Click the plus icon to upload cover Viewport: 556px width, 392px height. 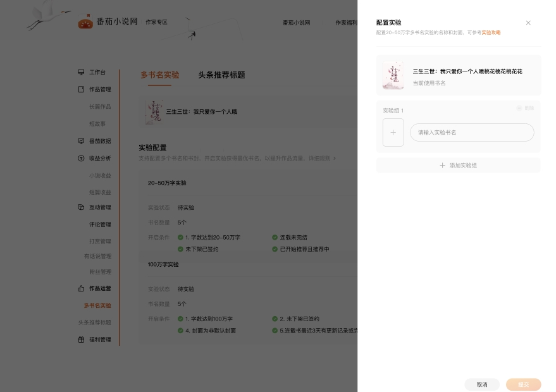(393, 133)
